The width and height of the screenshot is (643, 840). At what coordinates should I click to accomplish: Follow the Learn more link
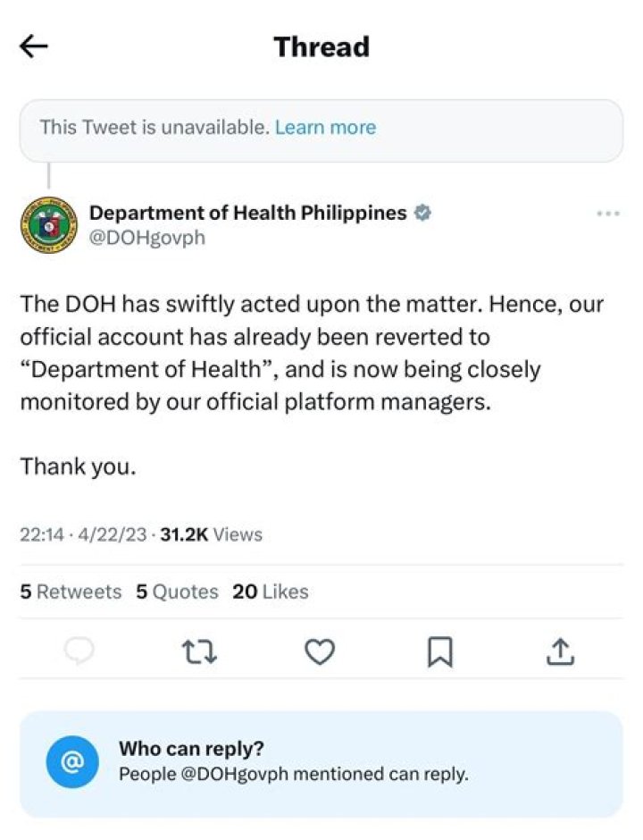click(x=325, y=128)
